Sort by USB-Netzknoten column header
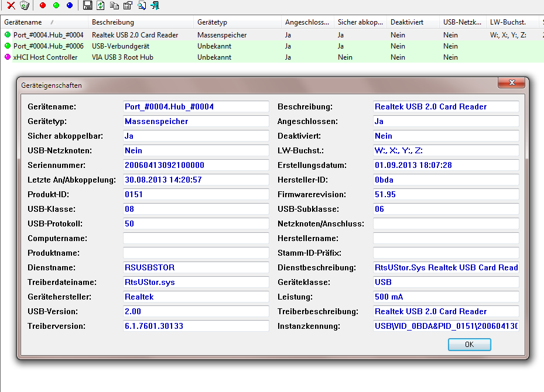 click(x=463, y=22)
